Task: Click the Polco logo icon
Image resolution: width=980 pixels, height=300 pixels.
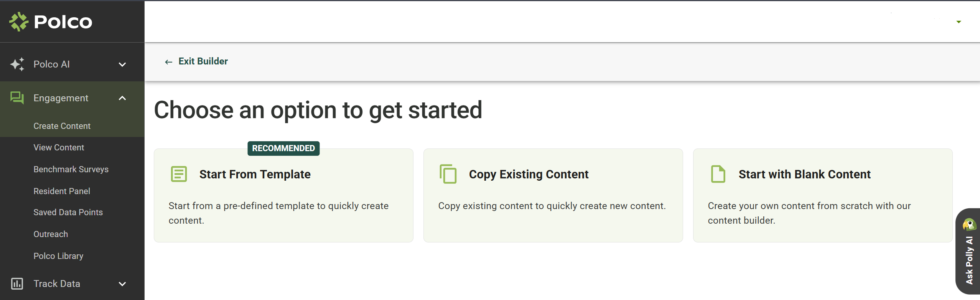Action: 19,21
